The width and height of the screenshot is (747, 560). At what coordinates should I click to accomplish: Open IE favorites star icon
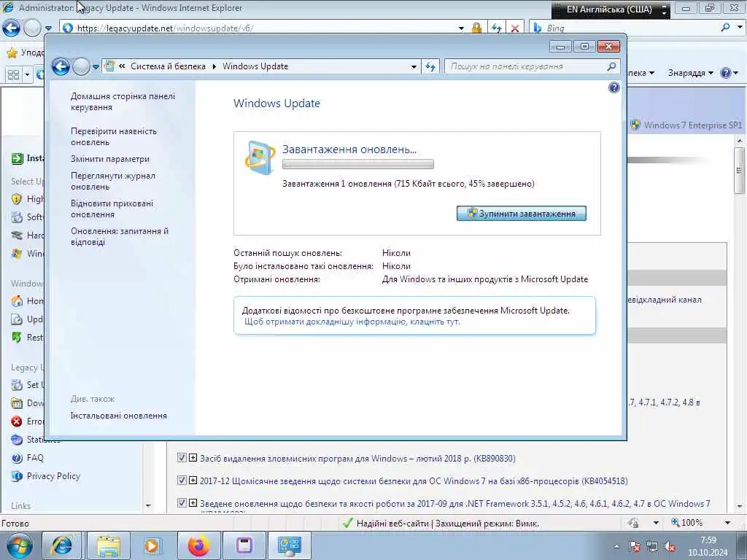pos(12,52)
